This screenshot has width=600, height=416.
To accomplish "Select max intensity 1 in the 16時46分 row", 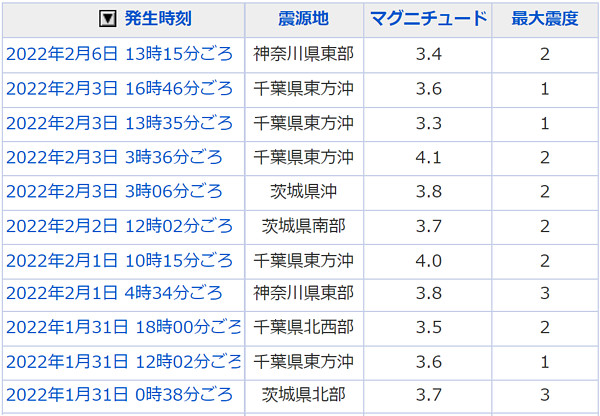I will pyautogui.click(x=545, y=89).
